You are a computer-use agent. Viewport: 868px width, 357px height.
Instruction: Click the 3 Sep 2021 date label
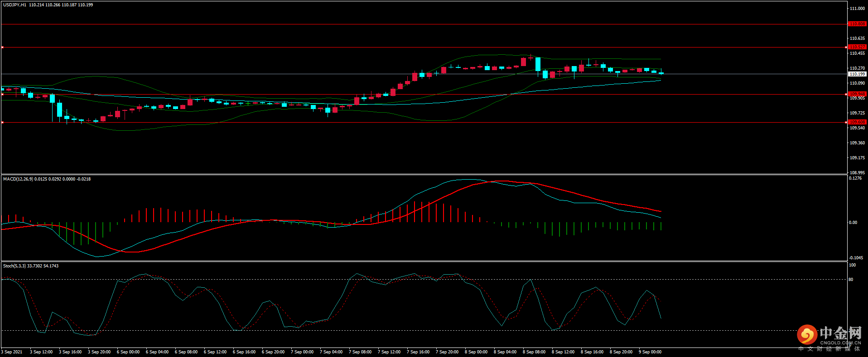tap(12, 352)
